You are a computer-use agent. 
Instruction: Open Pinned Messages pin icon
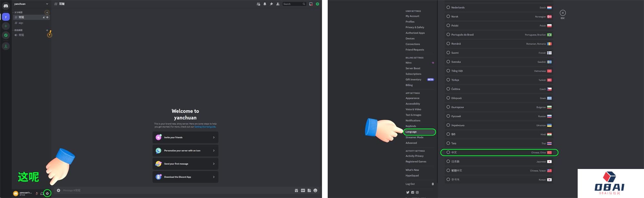point(271,4)
